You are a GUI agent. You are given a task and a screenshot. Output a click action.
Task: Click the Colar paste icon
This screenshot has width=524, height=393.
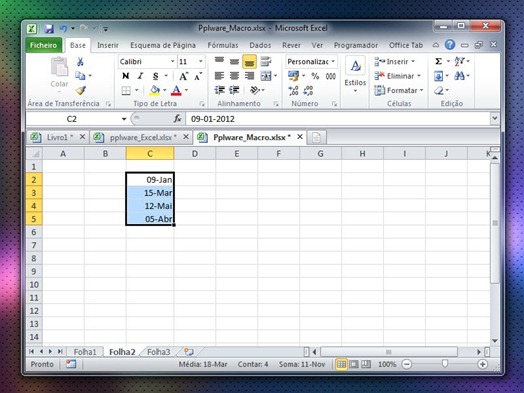59,66
